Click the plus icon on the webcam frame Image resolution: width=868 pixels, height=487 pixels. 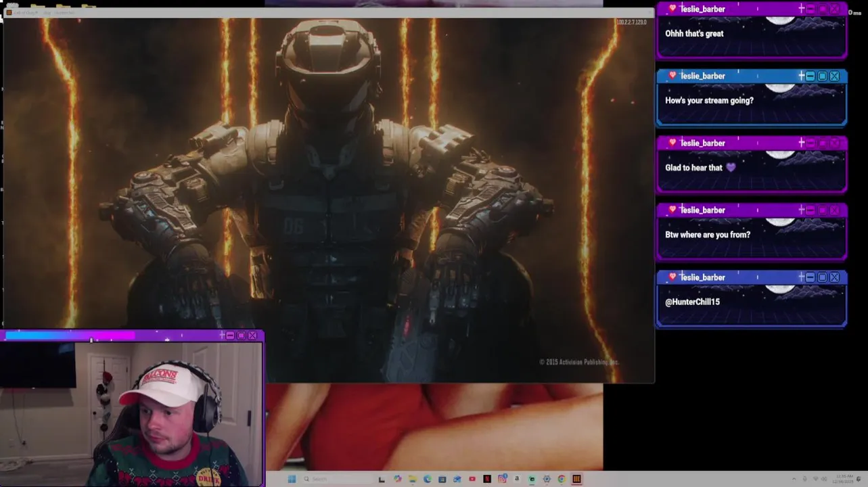point(222,335)
